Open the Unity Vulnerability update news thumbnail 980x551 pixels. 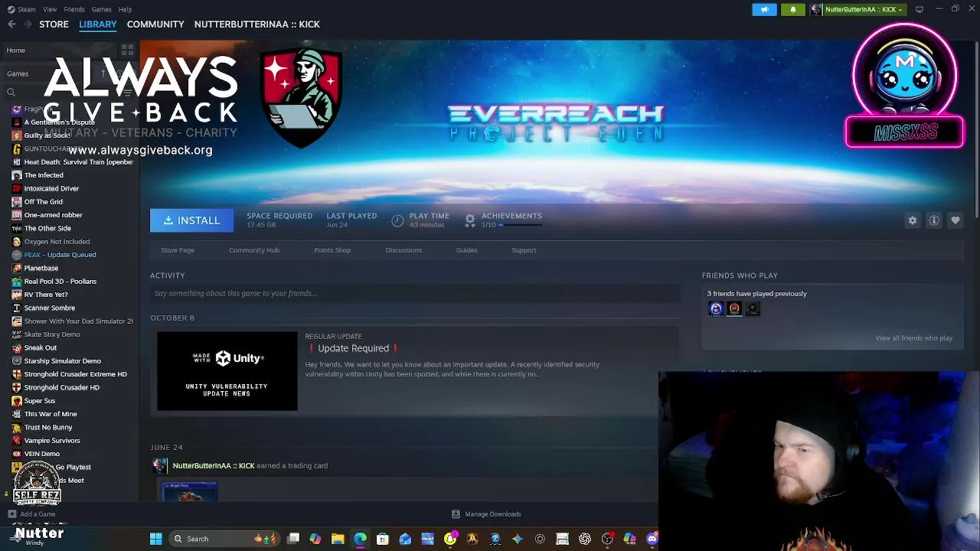pyautogui.click(x=227, y=371)
